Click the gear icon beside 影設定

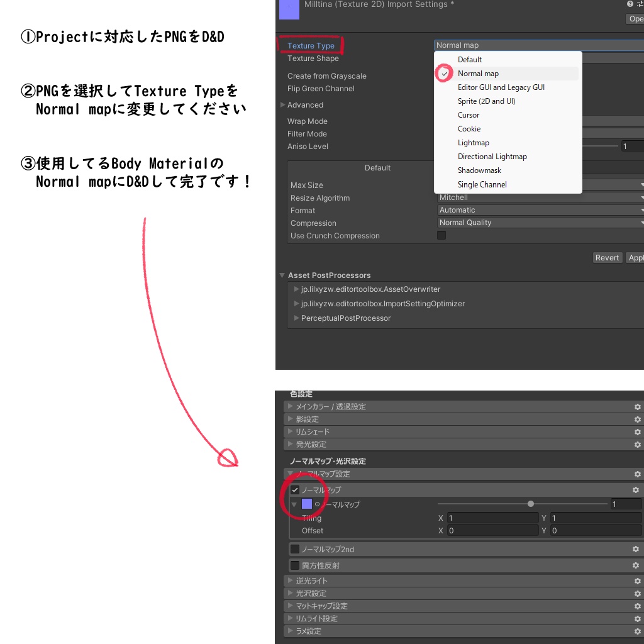click(637, 419)
